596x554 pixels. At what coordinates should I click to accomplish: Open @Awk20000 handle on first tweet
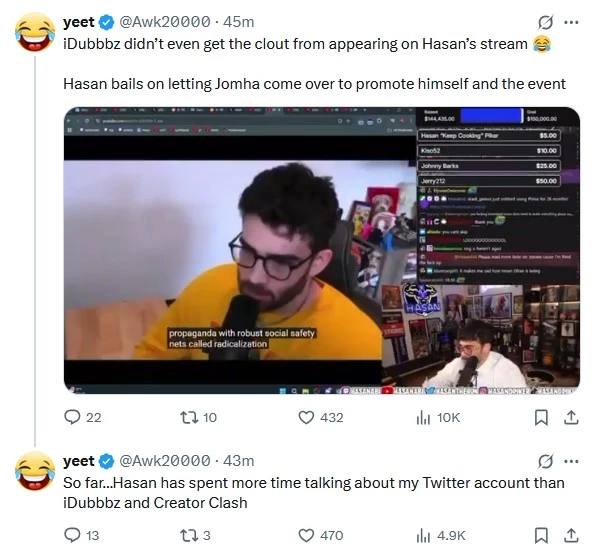(x=165, y=22)
